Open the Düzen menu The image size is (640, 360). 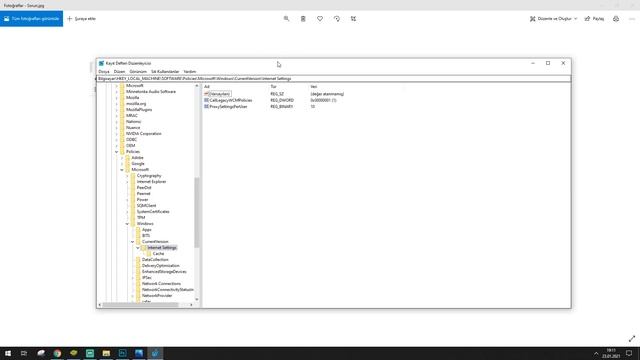119,71
